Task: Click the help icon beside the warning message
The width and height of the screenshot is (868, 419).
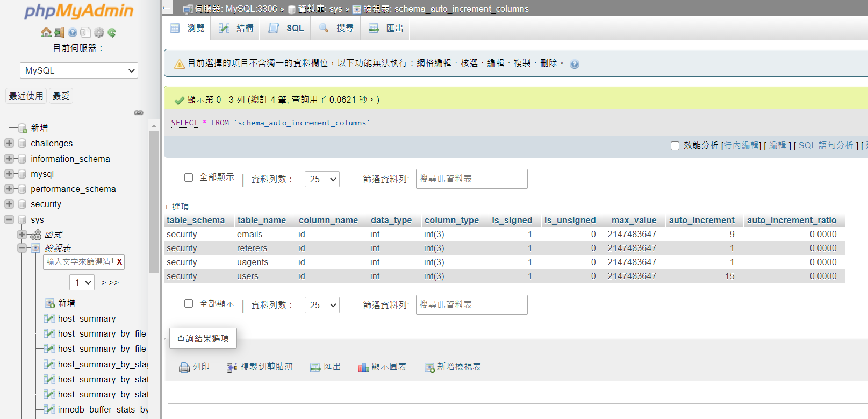Action: 575,65
